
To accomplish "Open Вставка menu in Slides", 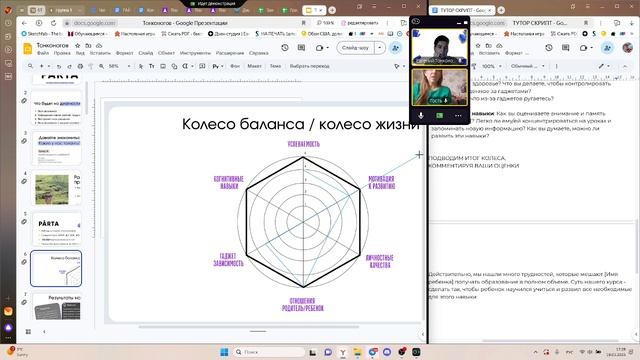I will pos(100,53).
